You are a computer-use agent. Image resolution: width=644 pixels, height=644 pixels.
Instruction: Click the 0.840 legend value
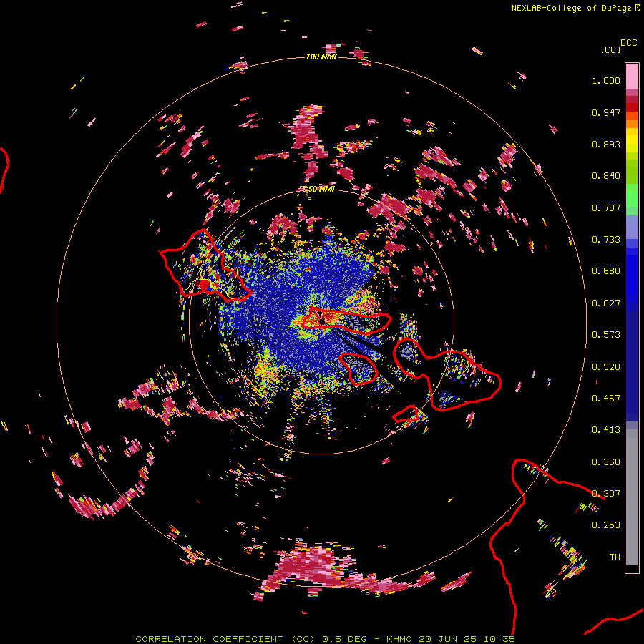(606, 176)
